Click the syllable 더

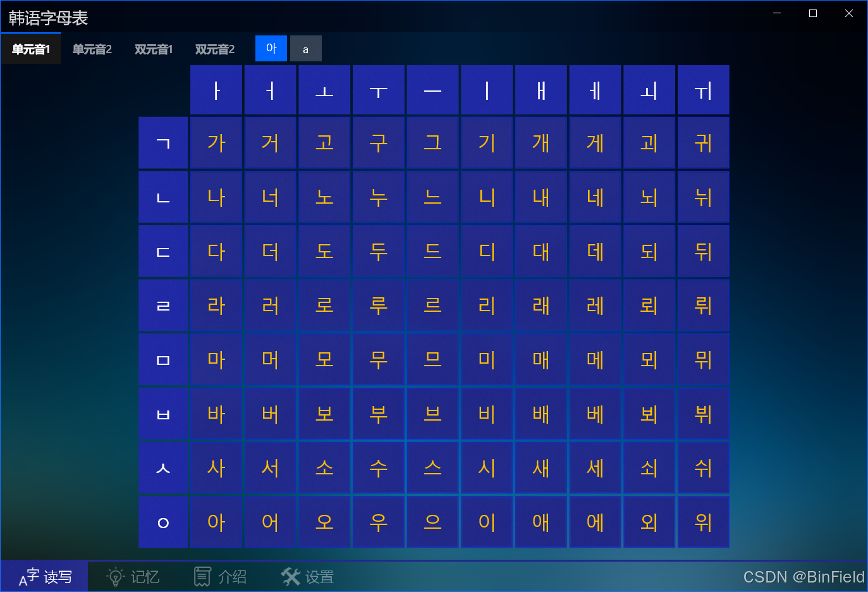pos(271,251)
